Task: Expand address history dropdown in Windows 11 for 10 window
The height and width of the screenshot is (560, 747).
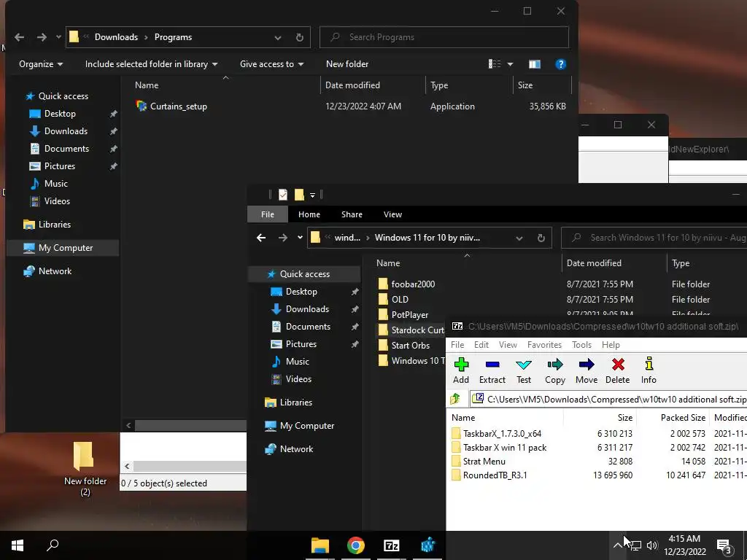Action: (519, 238)
